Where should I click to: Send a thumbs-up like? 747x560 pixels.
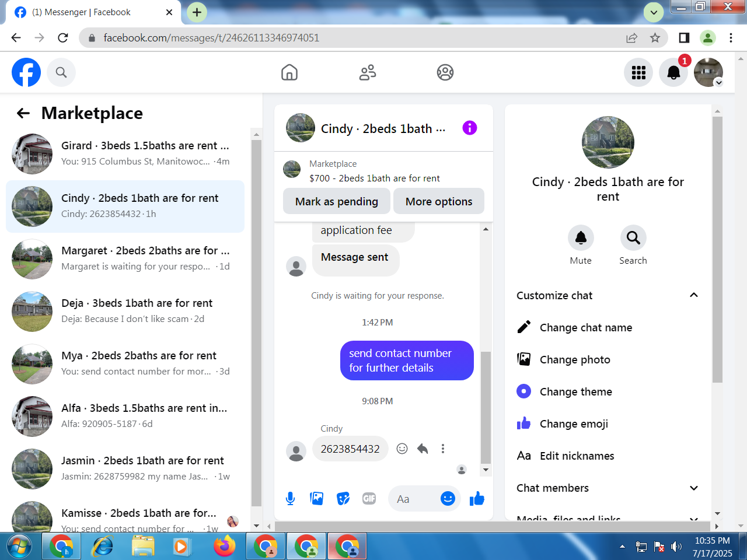(477, 499)
